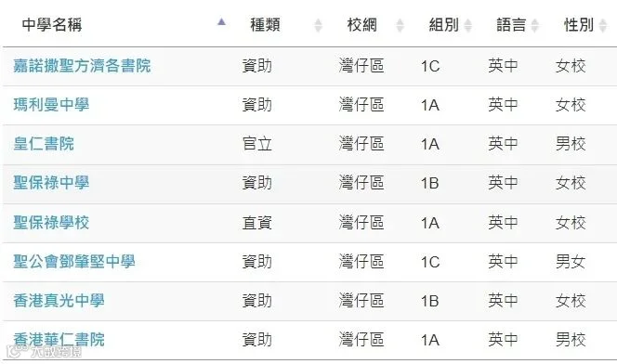
Task: Open 皇仁書院 school link
Action: tap(44, 144)
